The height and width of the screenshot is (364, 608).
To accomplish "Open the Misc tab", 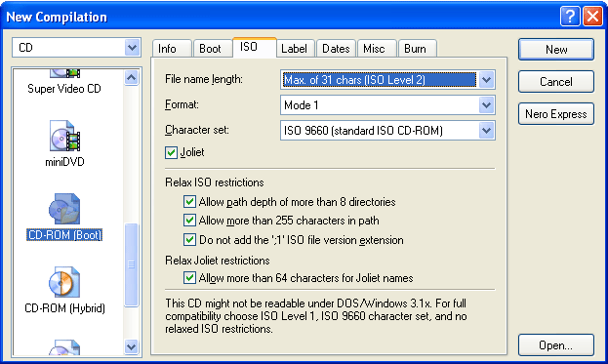I will [x=377, y=49].
